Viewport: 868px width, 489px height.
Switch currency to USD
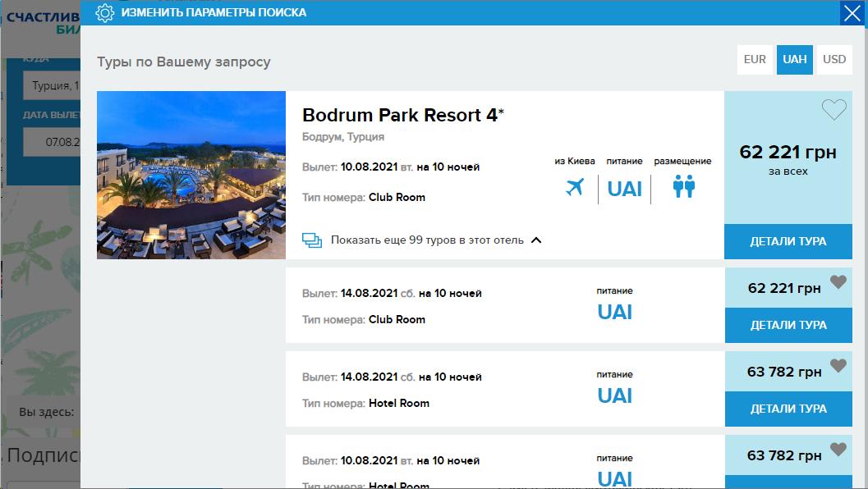coord(834,60)
